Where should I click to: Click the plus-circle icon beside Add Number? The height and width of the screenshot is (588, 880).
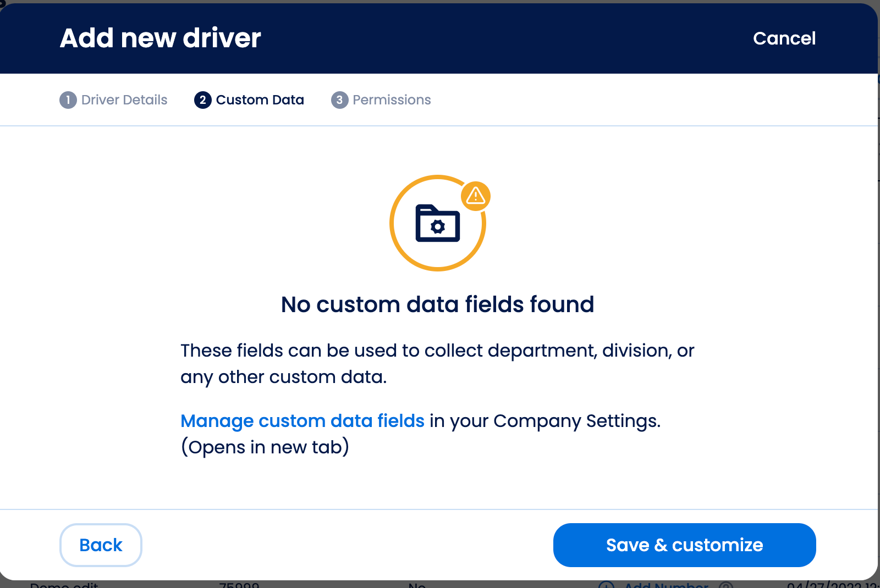[x=607, y=586]
